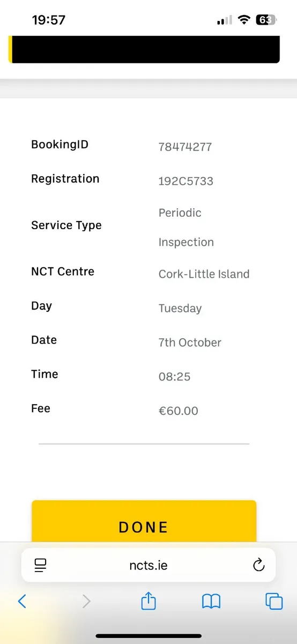Go back to the previous page
The image size is (297, 644).
click(22, 601)
